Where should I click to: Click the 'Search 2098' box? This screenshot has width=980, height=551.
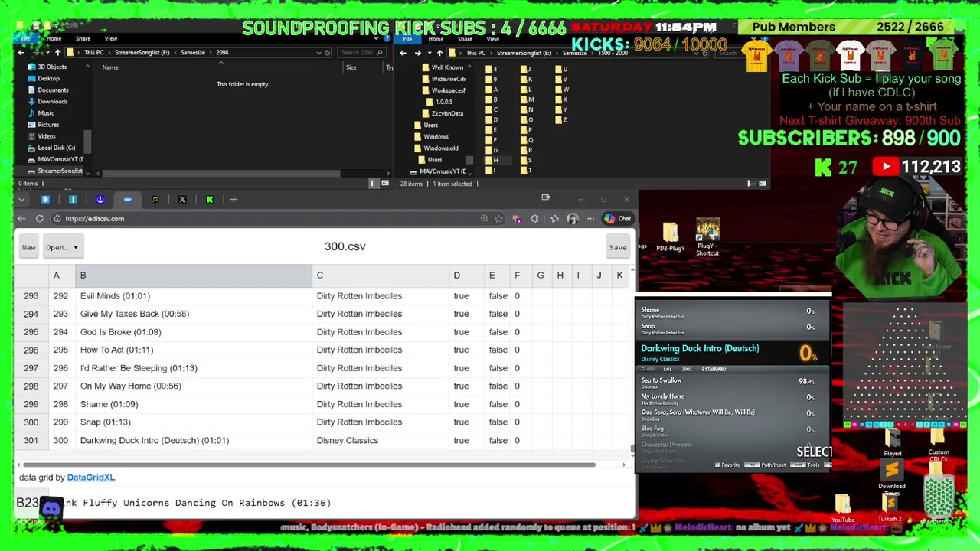click(362, 53)
